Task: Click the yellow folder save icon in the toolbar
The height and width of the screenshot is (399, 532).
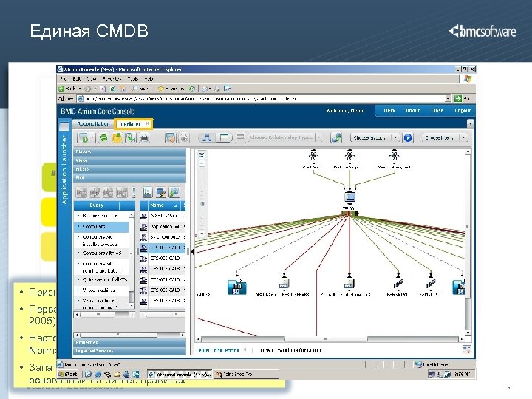Action: click(117, 137)
